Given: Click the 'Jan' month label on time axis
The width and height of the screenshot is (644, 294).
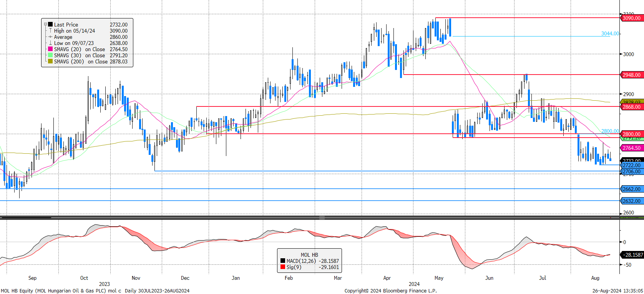Looking at the screenshot, I should tap(236, 278).
